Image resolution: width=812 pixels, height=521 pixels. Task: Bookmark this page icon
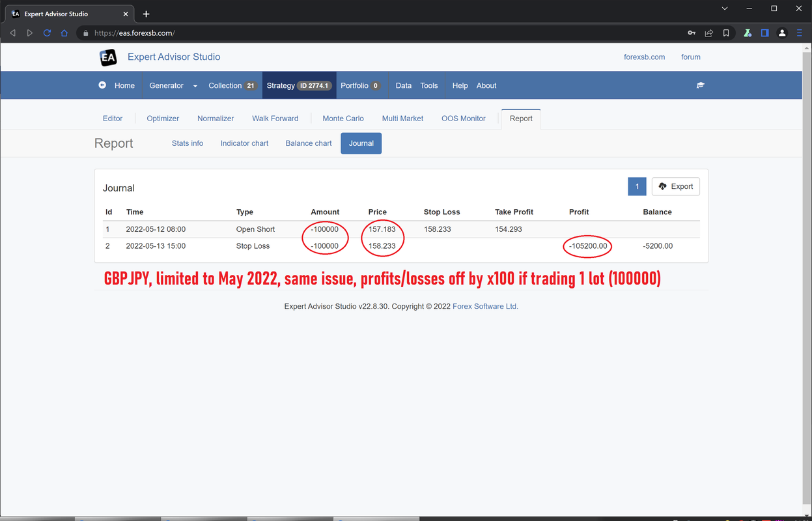(x=726, y=33)
